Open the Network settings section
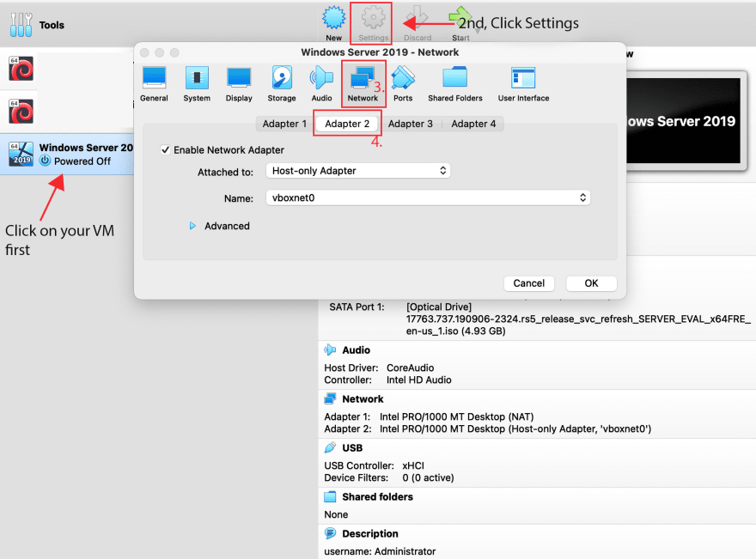 363,84
